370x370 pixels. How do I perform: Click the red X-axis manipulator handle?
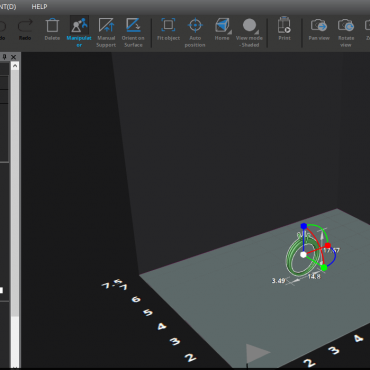pos(328,246)
